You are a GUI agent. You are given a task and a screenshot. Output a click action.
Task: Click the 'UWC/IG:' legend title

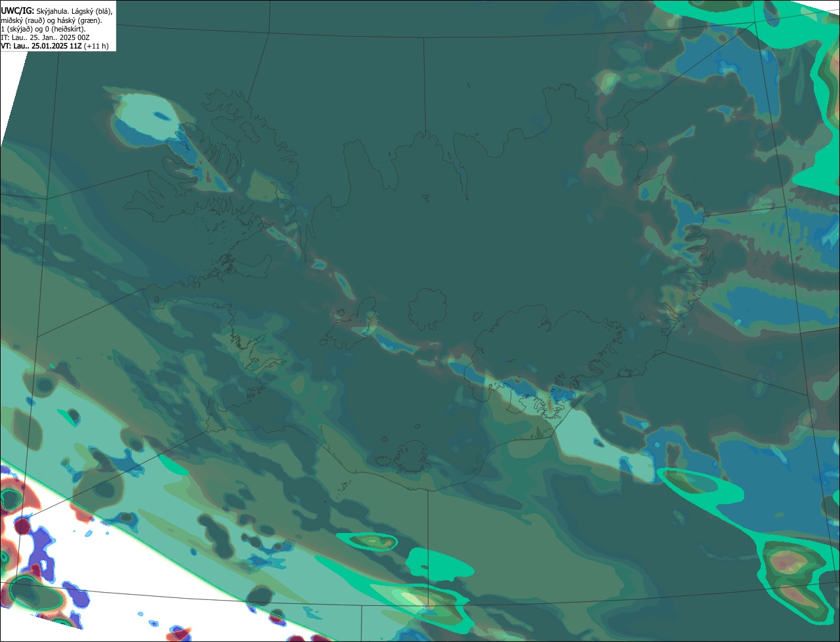click(18, 11)
